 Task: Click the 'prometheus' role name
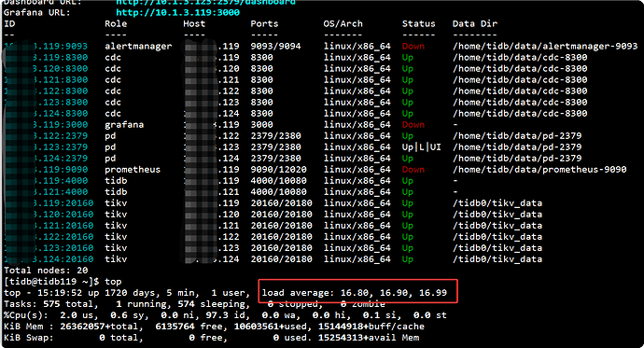coord(133,170)
